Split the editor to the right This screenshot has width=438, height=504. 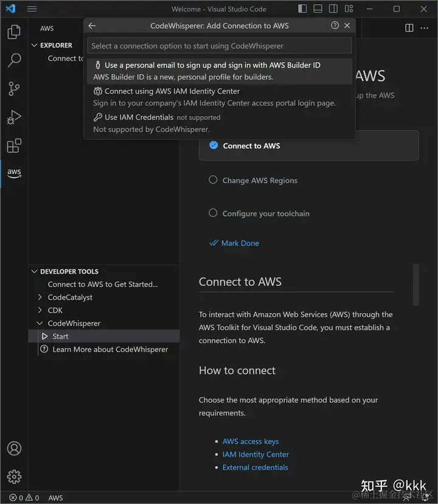(x=409, y=28)
